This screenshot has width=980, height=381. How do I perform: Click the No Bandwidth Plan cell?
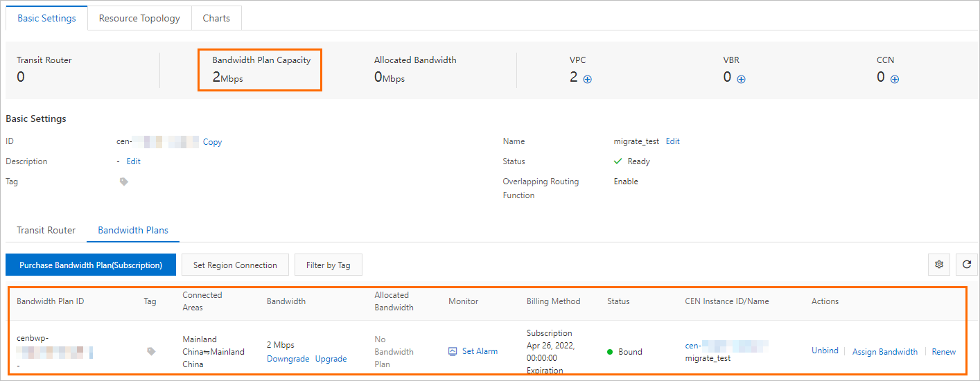click(x=394, y=352)
